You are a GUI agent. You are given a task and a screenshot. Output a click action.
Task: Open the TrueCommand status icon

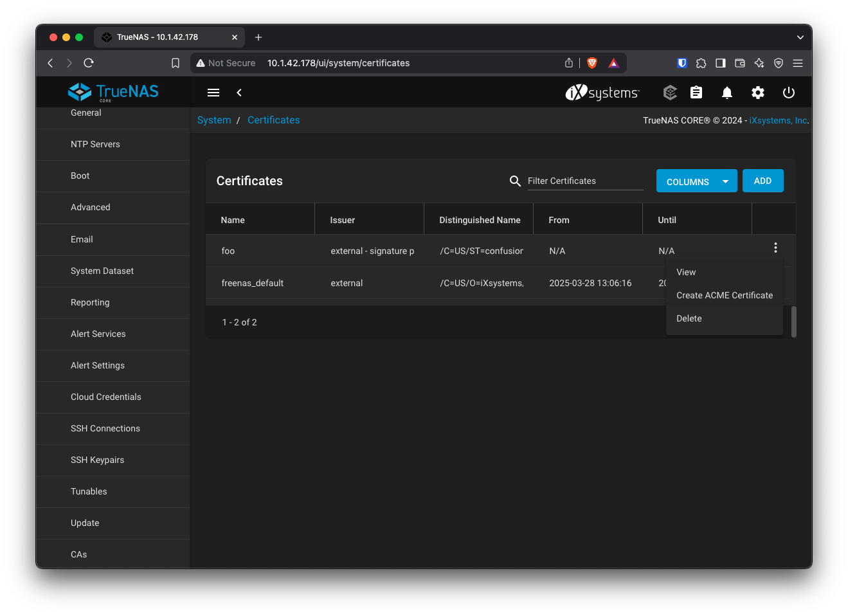pyautogui.click(x=670, y=93)
